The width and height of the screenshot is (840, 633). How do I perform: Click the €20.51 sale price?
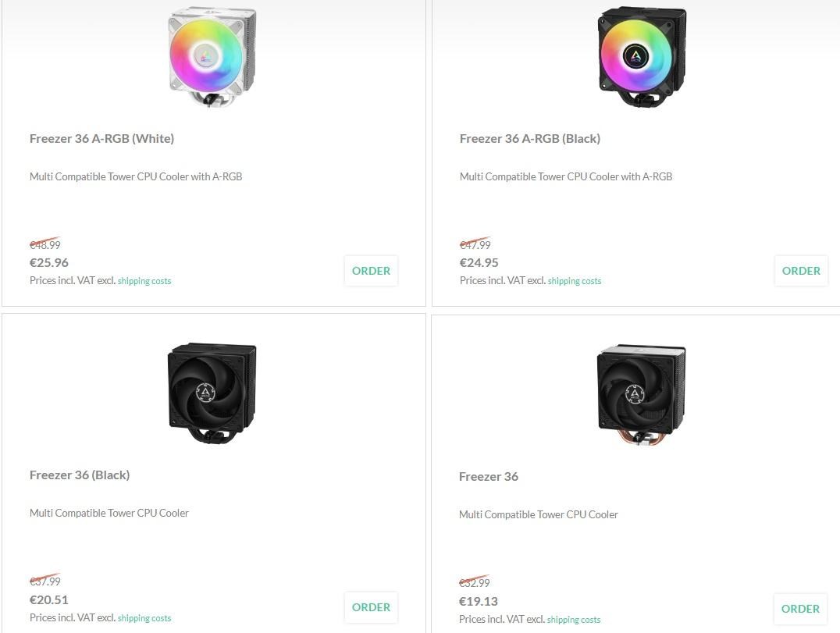pyautogui.click(x=49, y=600)
